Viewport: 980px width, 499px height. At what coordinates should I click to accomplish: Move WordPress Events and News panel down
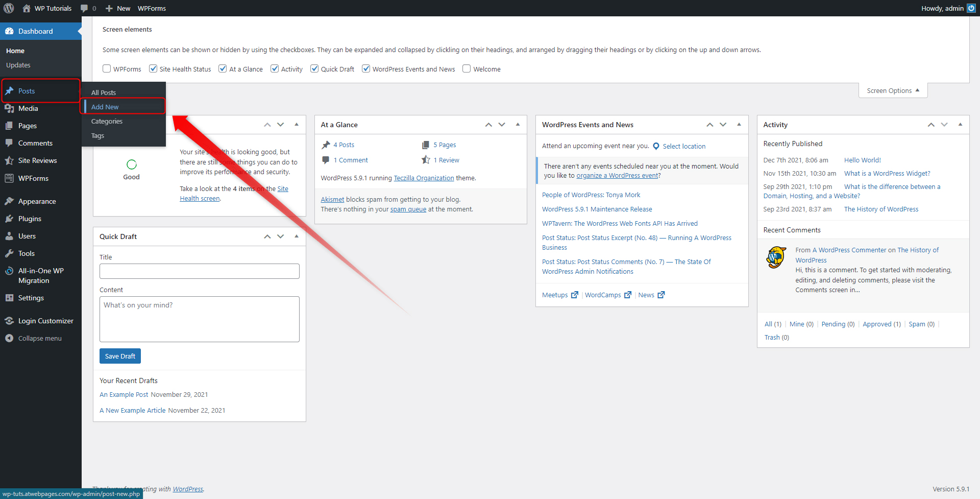(723, 125)
